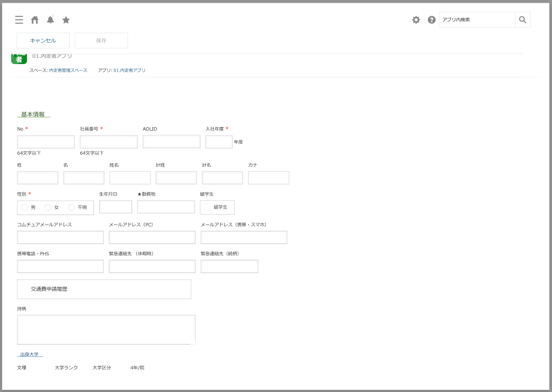Click the 交通費申請履歴 box
Image resolution: width=552 pixels, height=392 pixels.
tap(104, 289)
